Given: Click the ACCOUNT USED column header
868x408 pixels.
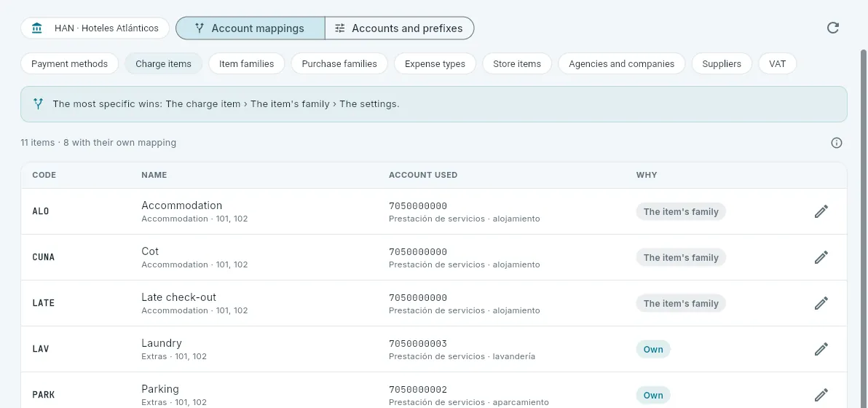Looking at the screenshot, I should pyautogui.click(x=423, y=175).
